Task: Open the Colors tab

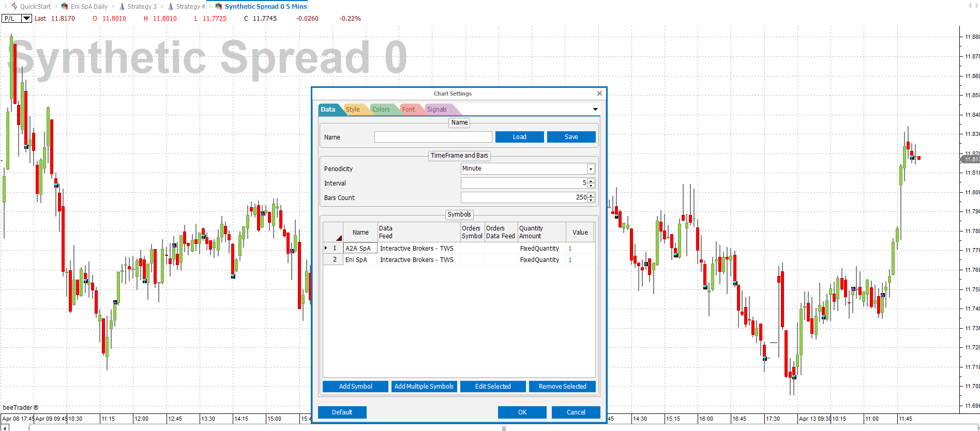Action: 381,110
